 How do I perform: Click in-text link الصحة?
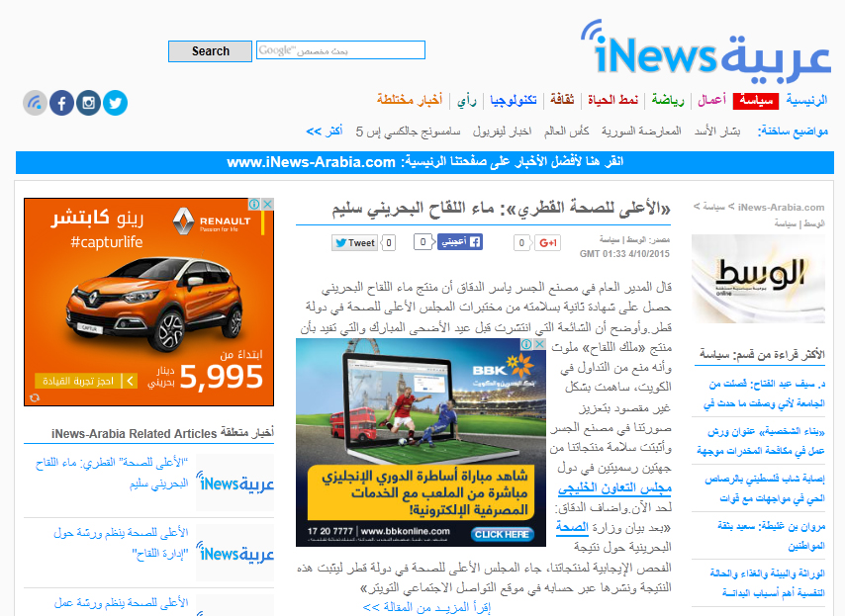click(x=572, y=528)
